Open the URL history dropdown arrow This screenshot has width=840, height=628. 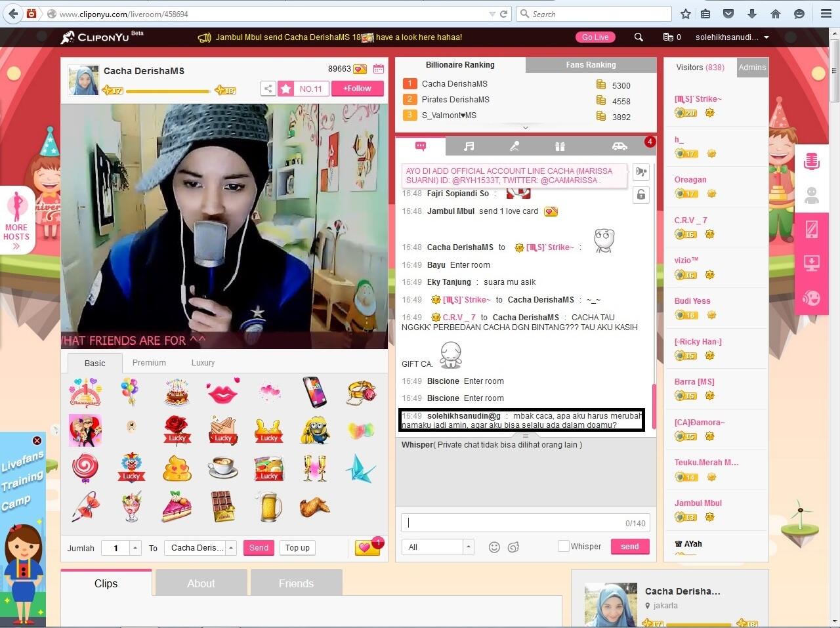[x=492, y=14]
